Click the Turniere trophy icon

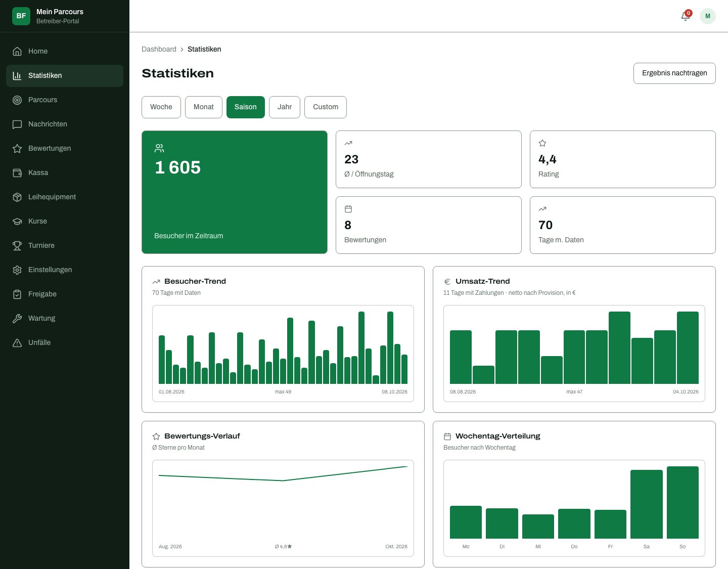17,245
